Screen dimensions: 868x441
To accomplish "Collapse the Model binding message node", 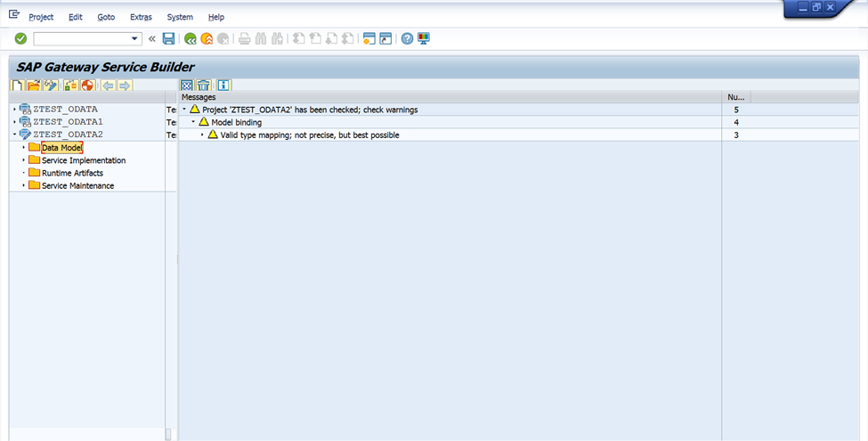I will tap(193, 122).
